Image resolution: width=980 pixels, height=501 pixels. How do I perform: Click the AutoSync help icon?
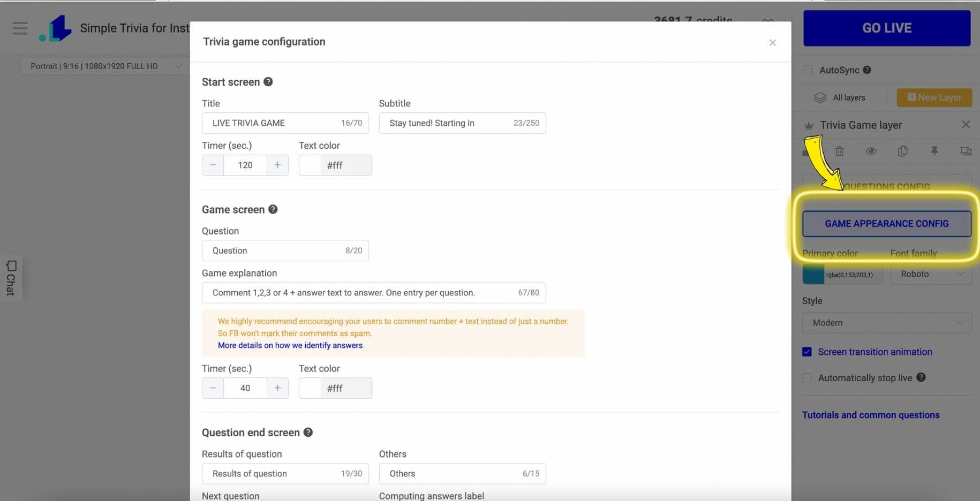coord(867,70)
